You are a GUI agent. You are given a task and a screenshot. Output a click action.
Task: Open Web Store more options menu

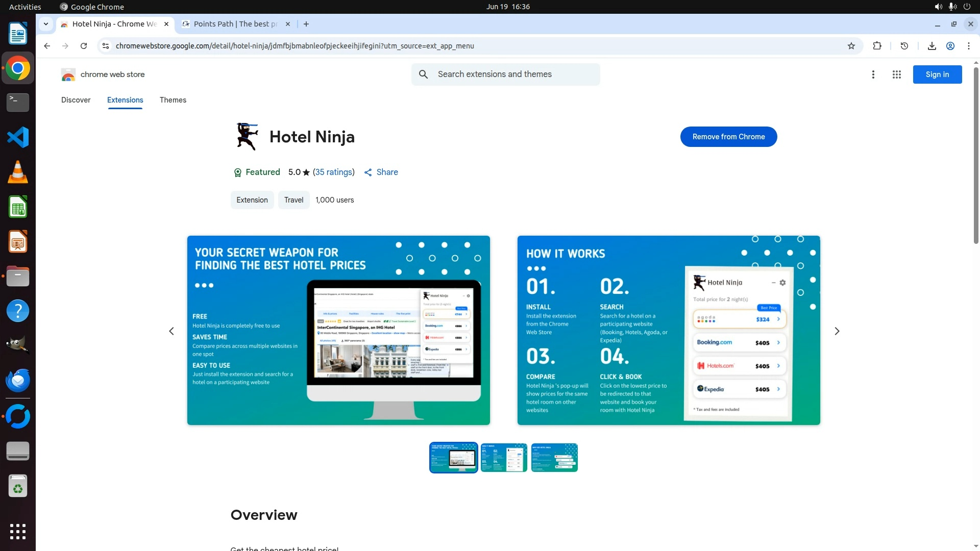(873, 74)
